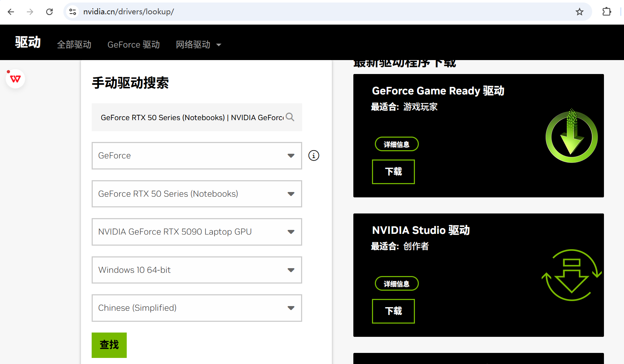Open the info icon beside the GeForce dropdown
This screenshot has width=624, height=364.
(x=314, y=156)
